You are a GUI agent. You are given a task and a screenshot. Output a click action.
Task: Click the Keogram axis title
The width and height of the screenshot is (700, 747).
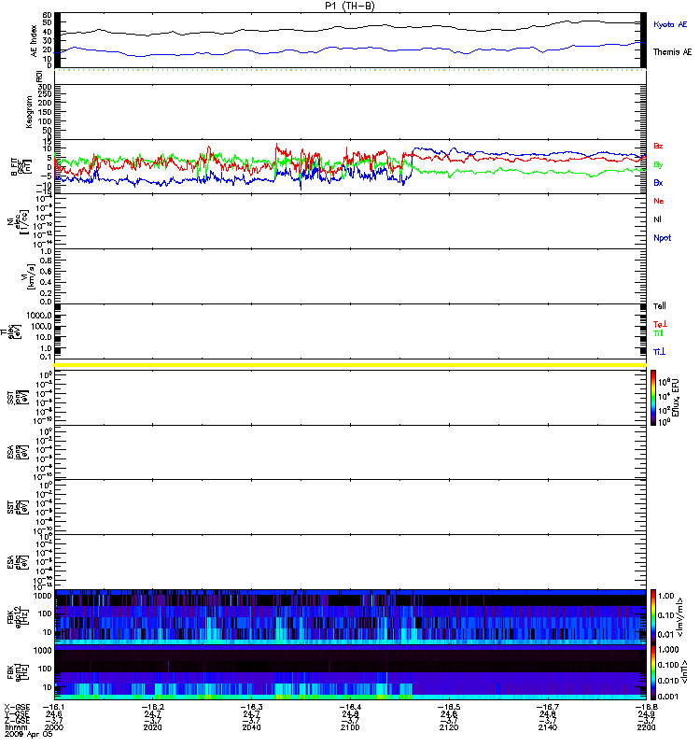coord(29,112)
